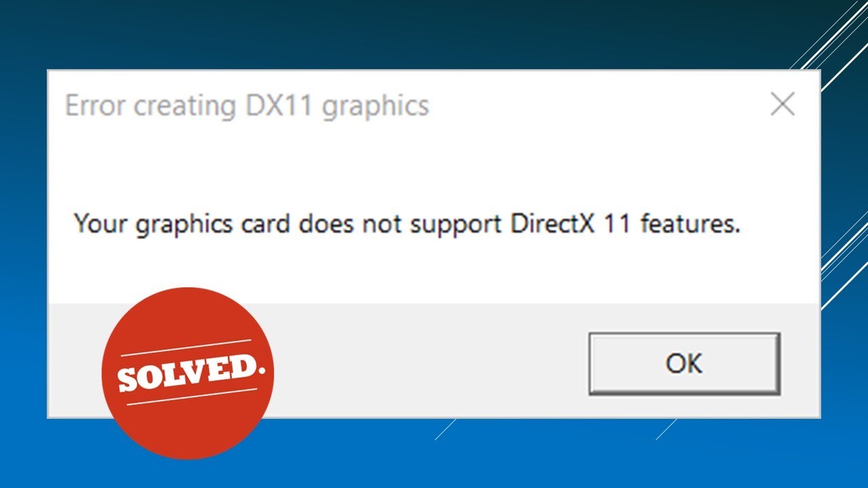Click the DirectX 11 error message text
Screen dimensions: 868x488
(x=407, y=224)
